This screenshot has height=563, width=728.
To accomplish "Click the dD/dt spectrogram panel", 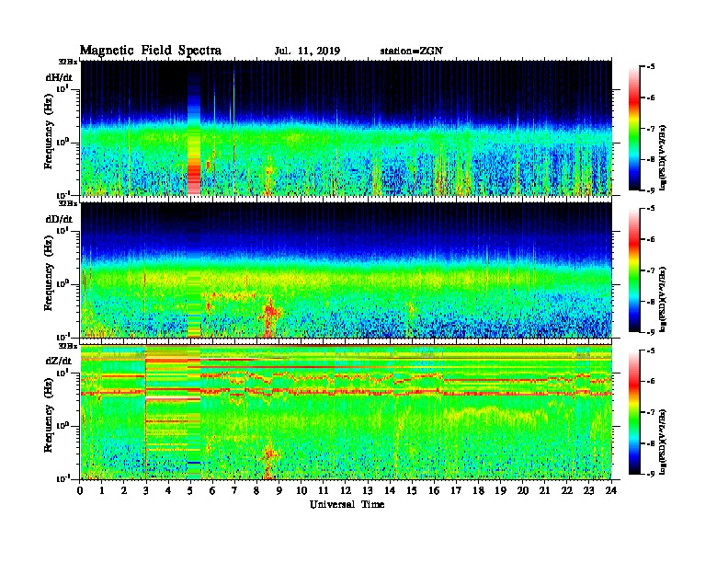I will coord(347,270).
